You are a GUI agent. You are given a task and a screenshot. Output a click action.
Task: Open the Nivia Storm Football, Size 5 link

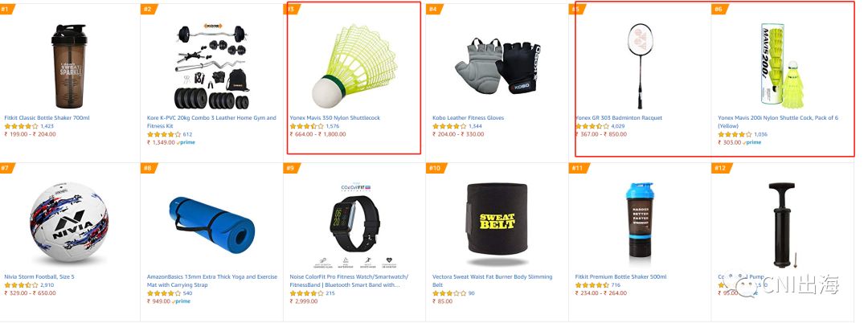[39, 277]
